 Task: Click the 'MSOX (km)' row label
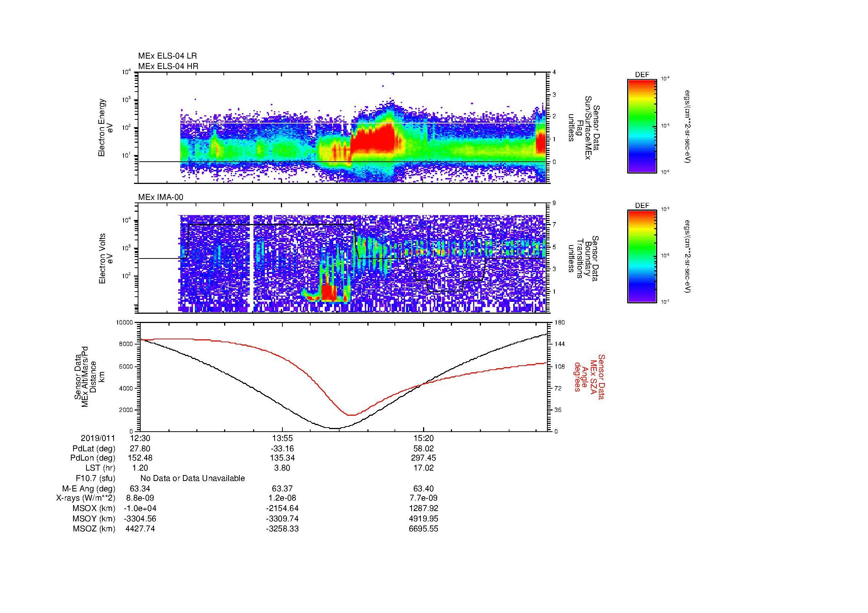pos(94,508)
